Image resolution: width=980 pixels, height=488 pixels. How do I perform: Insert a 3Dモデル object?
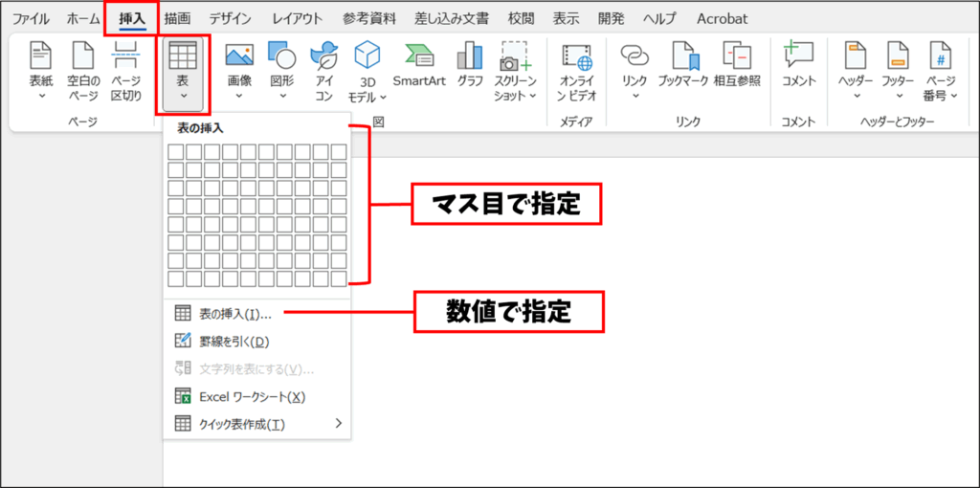click(367, 71)
